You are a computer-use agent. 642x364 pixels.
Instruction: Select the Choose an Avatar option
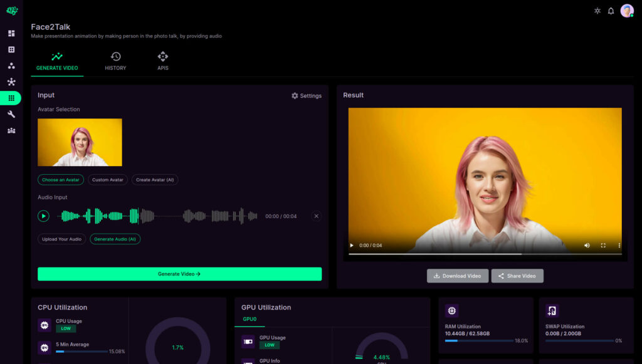click(61, 180)
